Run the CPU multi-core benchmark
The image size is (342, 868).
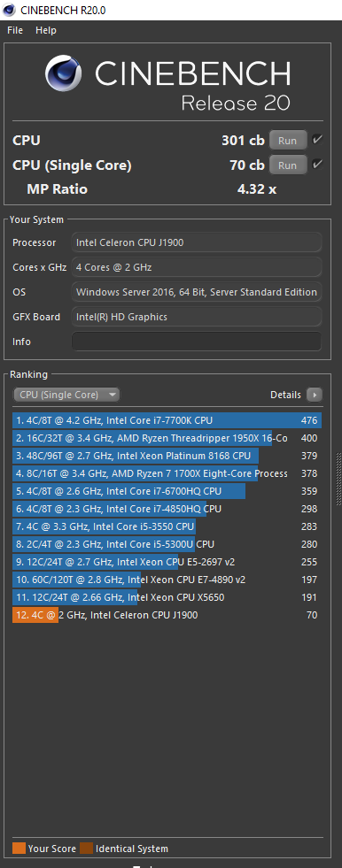288,141
